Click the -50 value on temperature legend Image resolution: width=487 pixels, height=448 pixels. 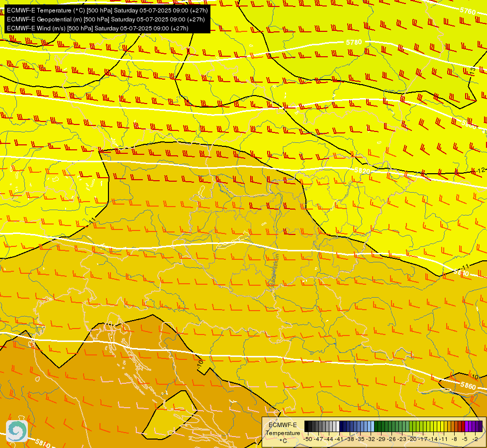(308, 439)
